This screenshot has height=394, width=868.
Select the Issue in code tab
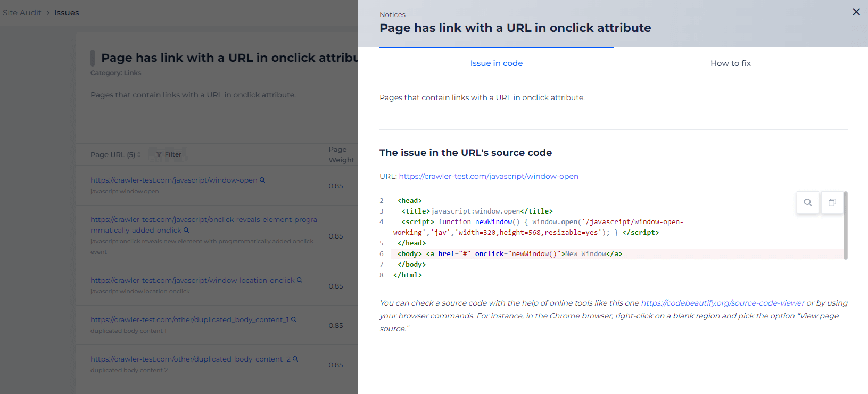(x=496, y=63)
